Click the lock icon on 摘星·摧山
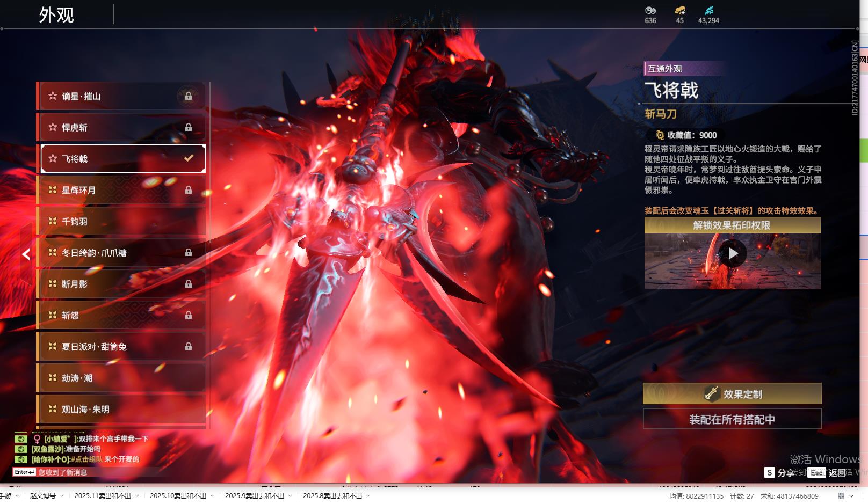 coord(189,96)
